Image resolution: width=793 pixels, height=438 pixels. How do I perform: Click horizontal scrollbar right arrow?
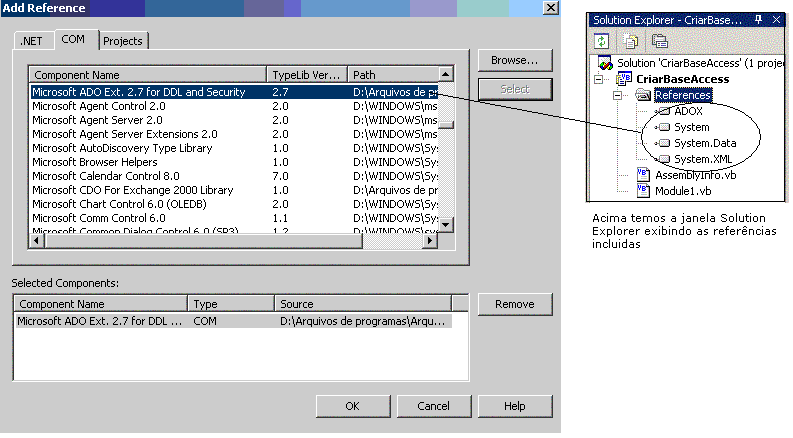click(430, 241)
